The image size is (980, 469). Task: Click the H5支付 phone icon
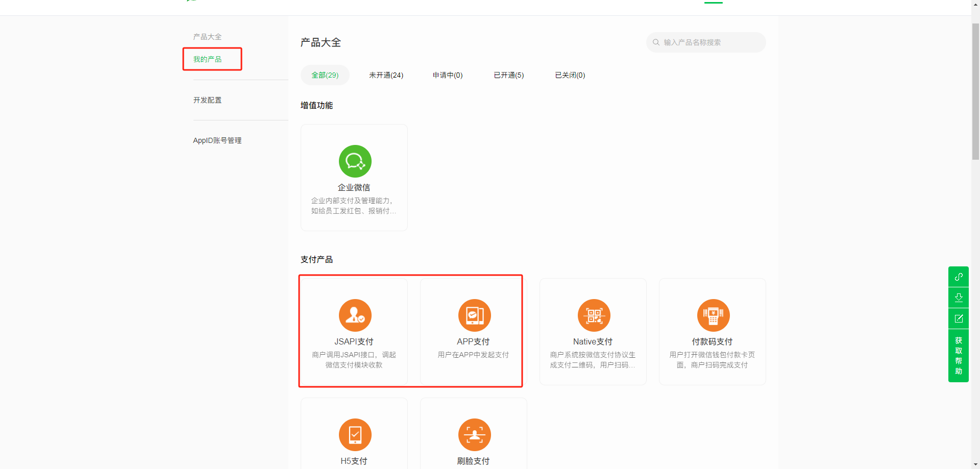click(x=355, y=435)
